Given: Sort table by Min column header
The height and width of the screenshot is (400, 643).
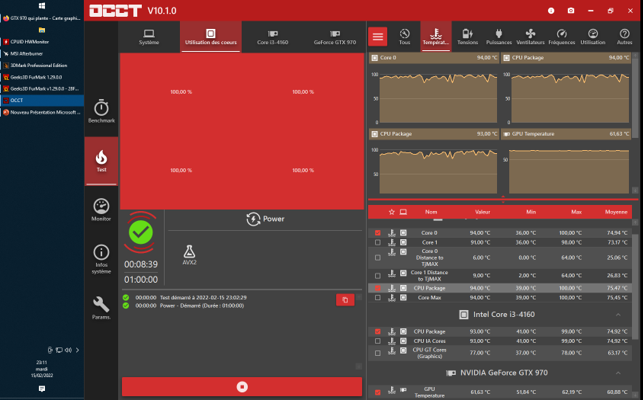Looking at the screenshot, I should [531, 212].
